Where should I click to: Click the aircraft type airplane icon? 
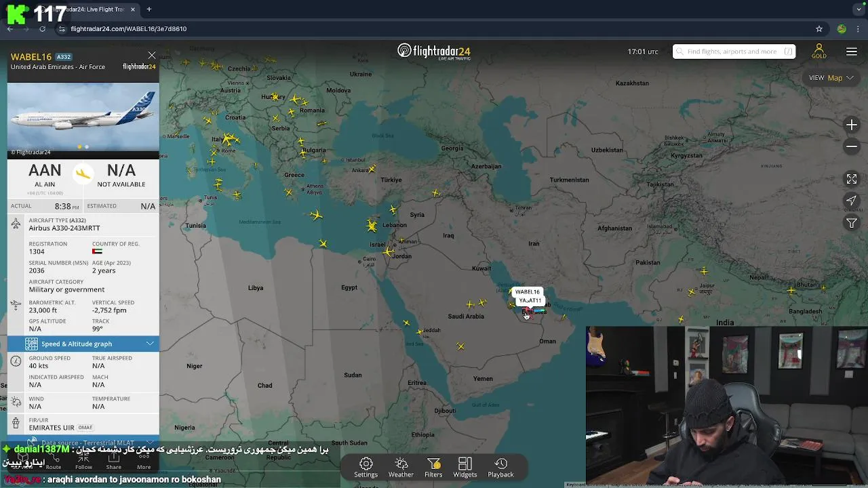pos(16,224)
